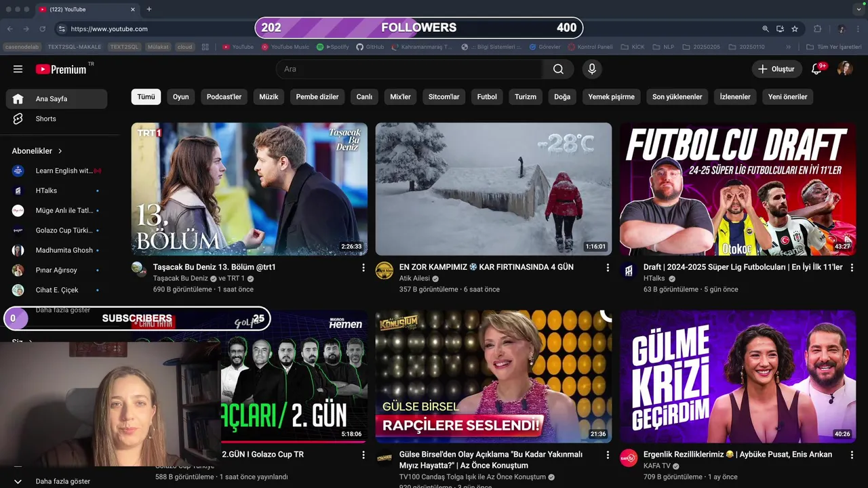The height and width of the screenshot is (488, 868).
Task: Open video title Ergenlik Rezilliklerimiz
Action: [737, 454]
